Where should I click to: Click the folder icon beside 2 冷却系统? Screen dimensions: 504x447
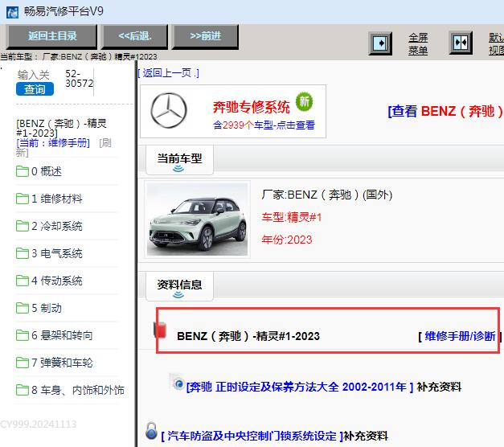tap(23, 226)
